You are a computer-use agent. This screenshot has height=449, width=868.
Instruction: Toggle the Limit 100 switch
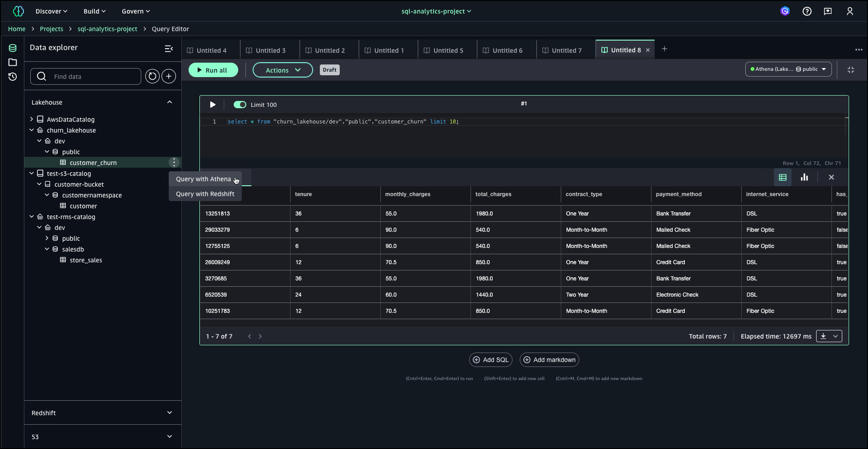coord(240,105)
